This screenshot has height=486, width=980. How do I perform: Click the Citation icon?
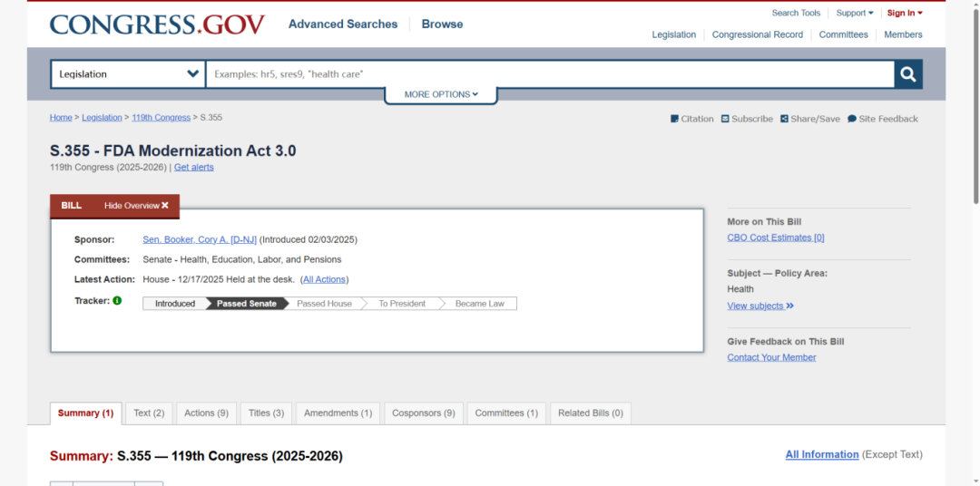click(x=675, y=119)
